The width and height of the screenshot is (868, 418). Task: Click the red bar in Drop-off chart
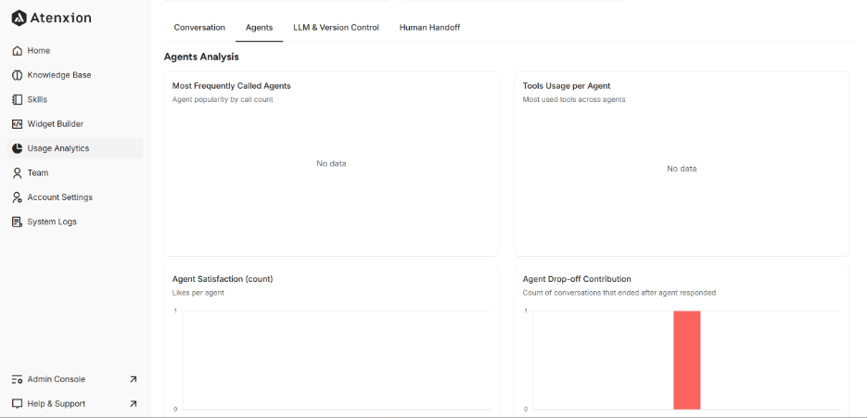coord(686,360)
